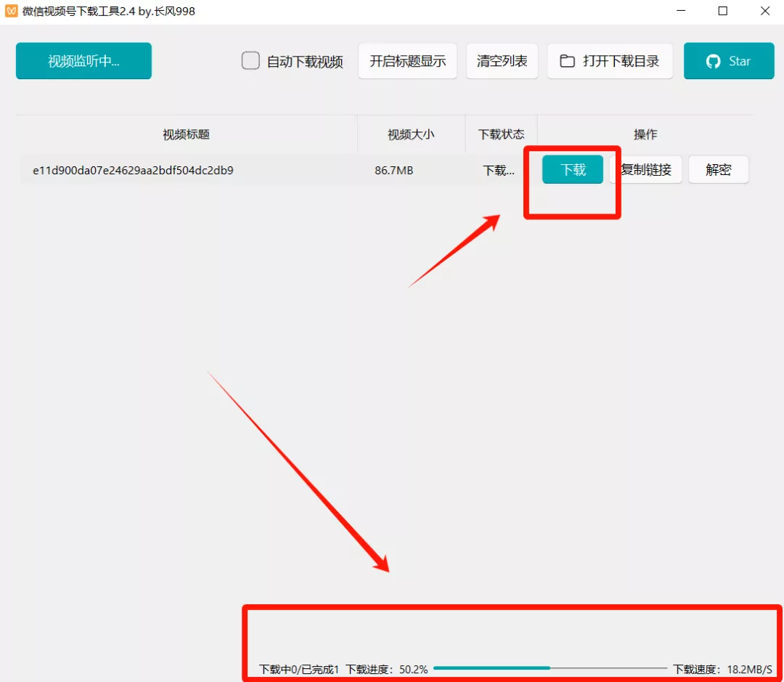Click the 下载状态 column header
Image resolution: width=784 pixels, height=682 pixels.
pyautogui.click(x=502, y=134)
